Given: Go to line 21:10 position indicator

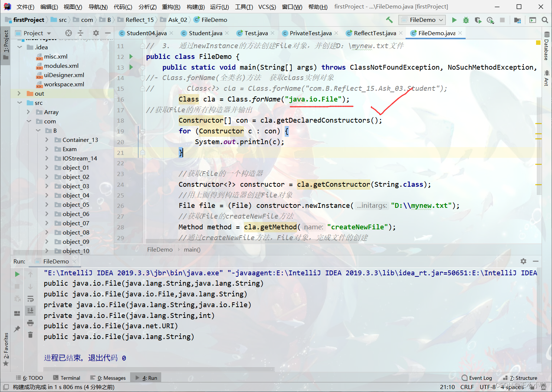Looking at the screenshot, I should 447,387.
